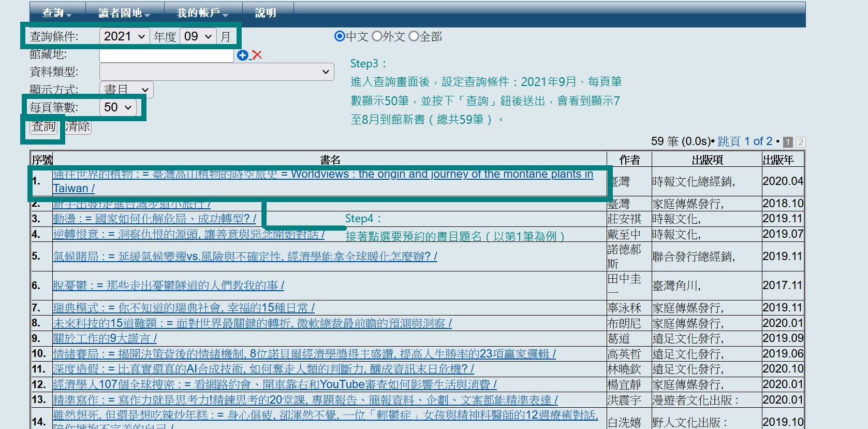Screen dimensions: 868x429
Task: Open book title 逆轉恨意
Action: [188, 234]
